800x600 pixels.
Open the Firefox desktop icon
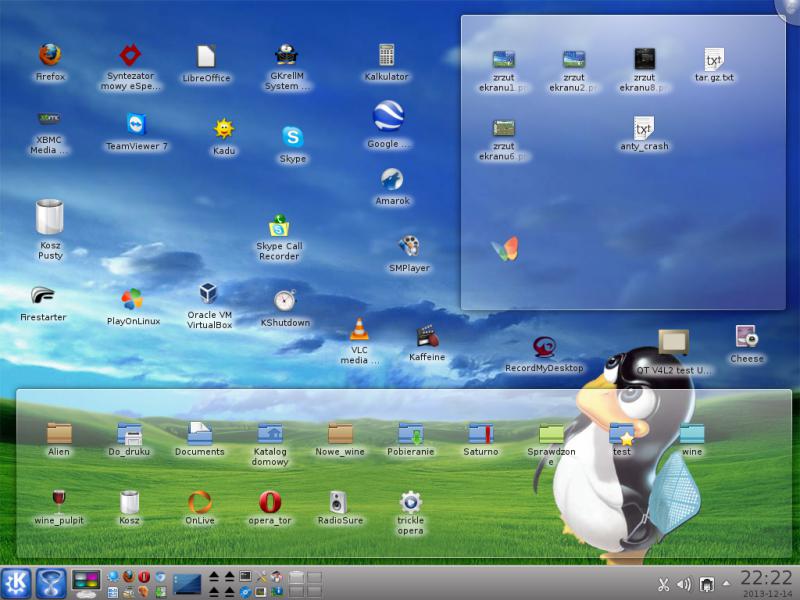(x=50, y=55)
